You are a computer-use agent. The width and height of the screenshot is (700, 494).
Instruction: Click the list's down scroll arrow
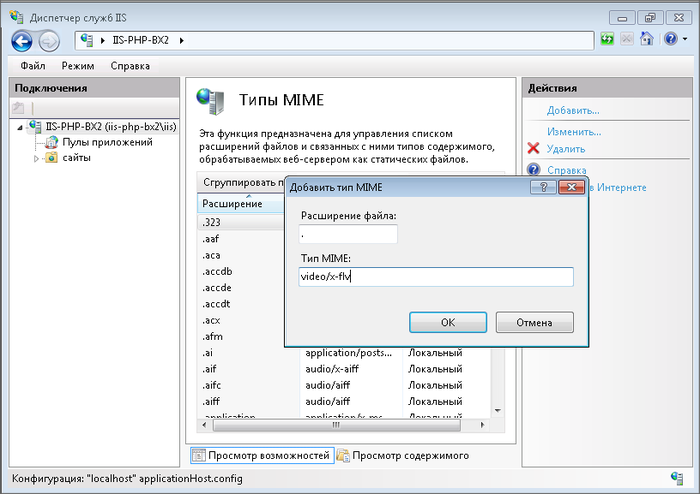(x=498, y=411)
